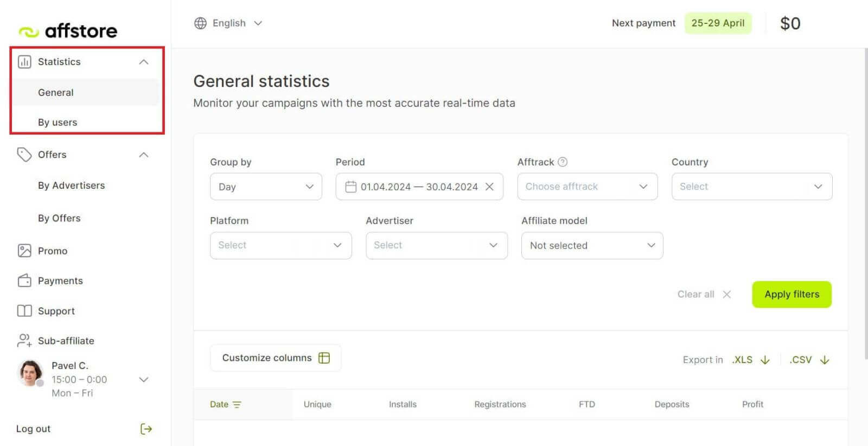This screenshot has height=446, width=868.
Task: Click the log out arrow icon
Action: [146, 429]
